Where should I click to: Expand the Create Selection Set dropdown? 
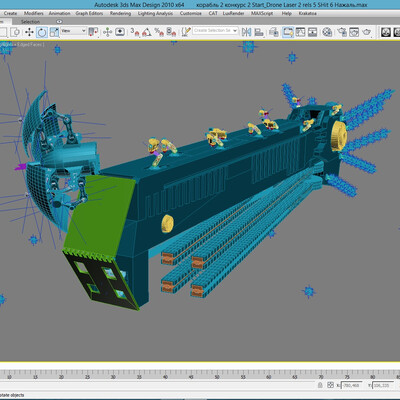click(x=215, y=30)
